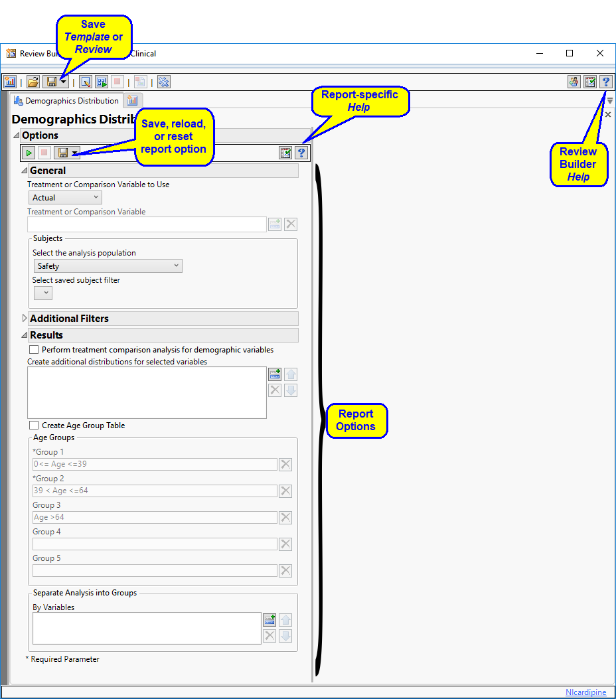Click the By Variables list box
The image size is (616, 699).
[147, 628]
